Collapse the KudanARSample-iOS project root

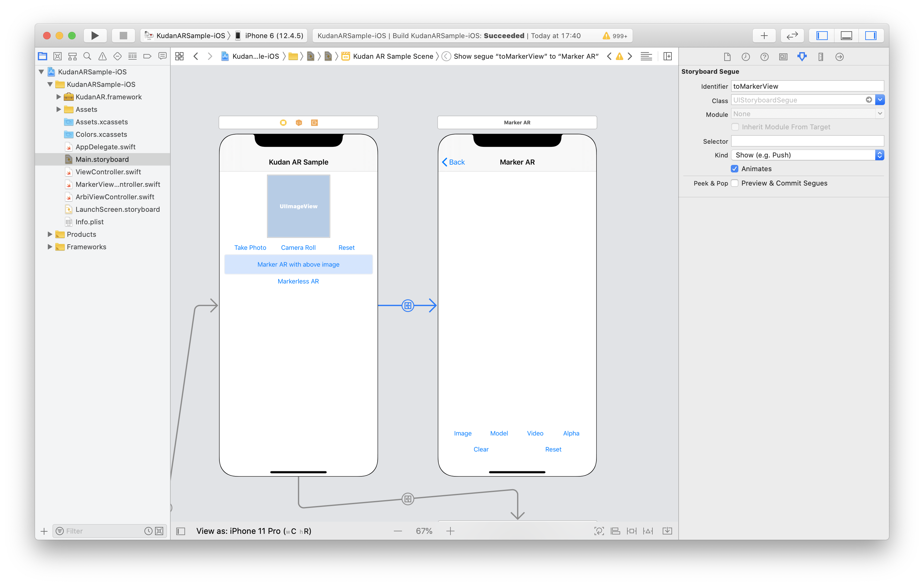pyautogui.click(x=42, y=72)
